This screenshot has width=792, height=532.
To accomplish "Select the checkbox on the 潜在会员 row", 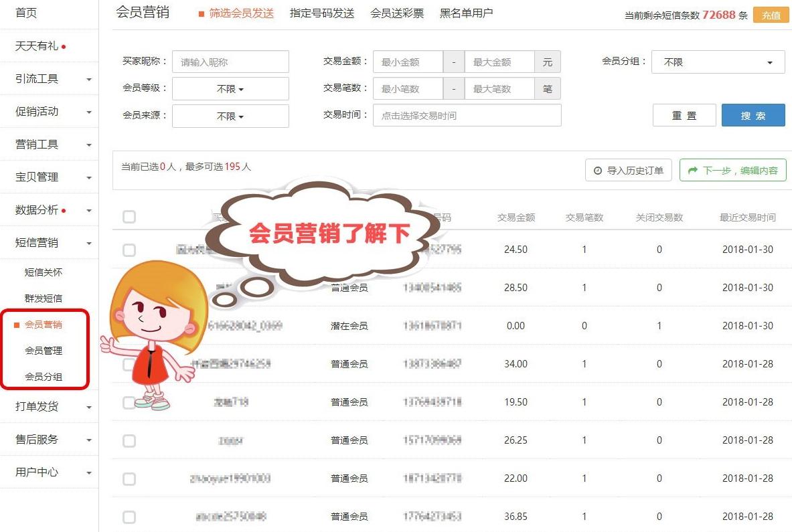I will coord(128,326).
